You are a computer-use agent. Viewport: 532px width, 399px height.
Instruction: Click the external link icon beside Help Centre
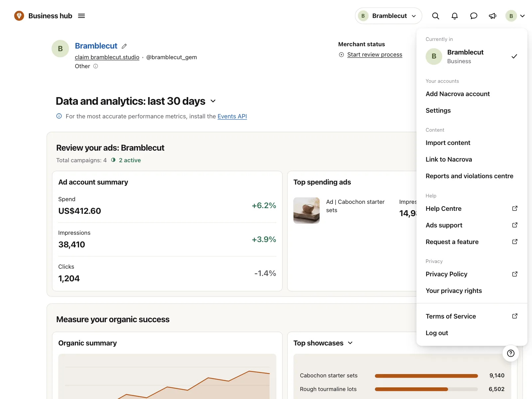point(515,208)
